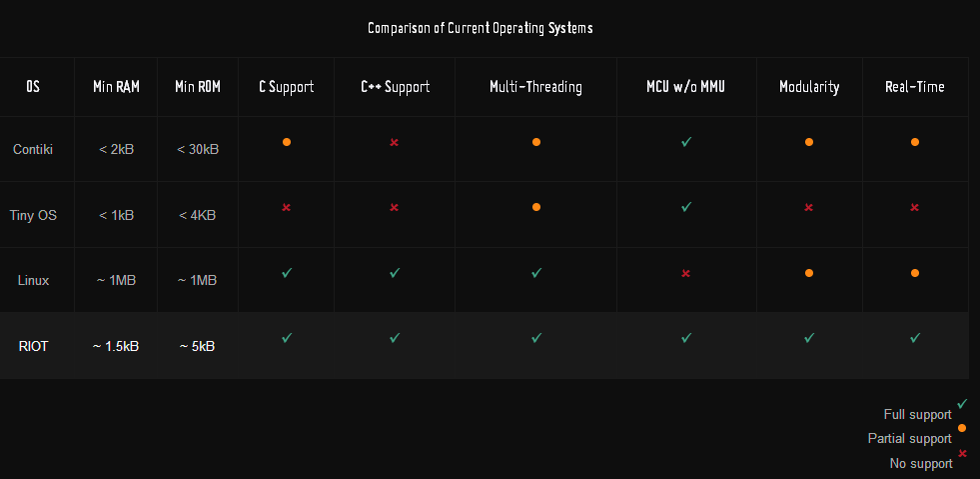Click Contiki's red C++ Support cross
The image size is (980, 479).
[x=395, y=142]
